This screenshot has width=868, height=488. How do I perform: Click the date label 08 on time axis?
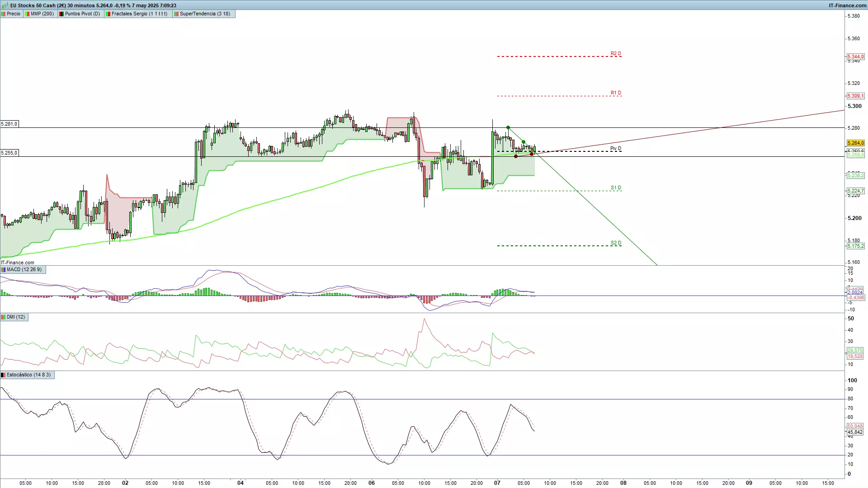[x=623, y=483]
